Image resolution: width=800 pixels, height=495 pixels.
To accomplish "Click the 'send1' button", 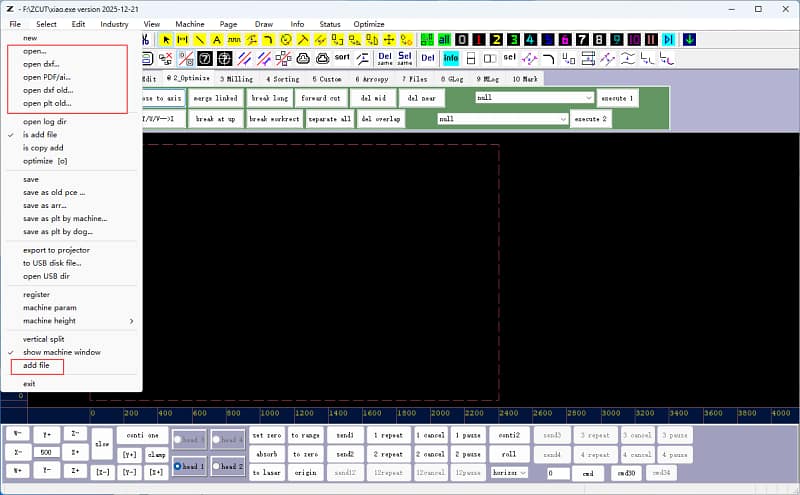I will click(x=345, y=435).
